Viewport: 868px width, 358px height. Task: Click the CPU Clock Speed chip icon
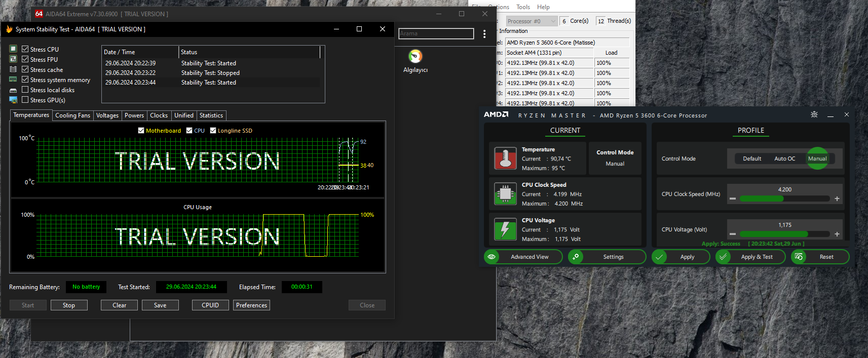click(x=505, y=194)
